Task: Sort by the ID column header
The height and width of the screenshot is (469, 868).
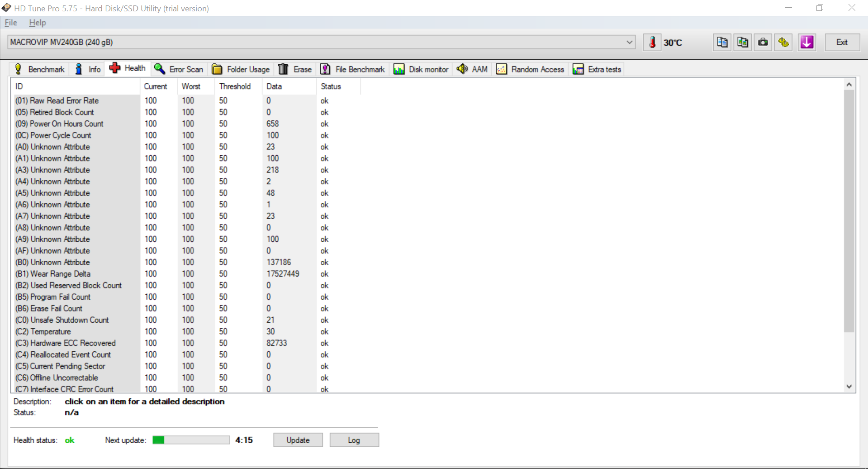Action: (76, 86)
